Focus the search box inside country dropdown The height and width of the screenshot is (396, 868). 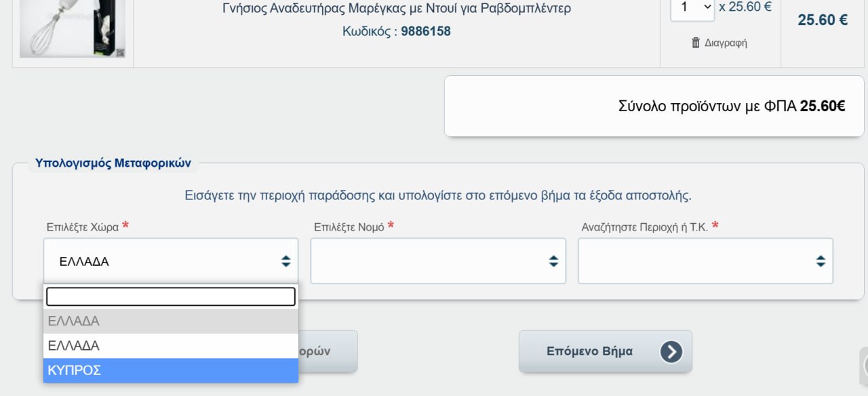coord(171,296)
